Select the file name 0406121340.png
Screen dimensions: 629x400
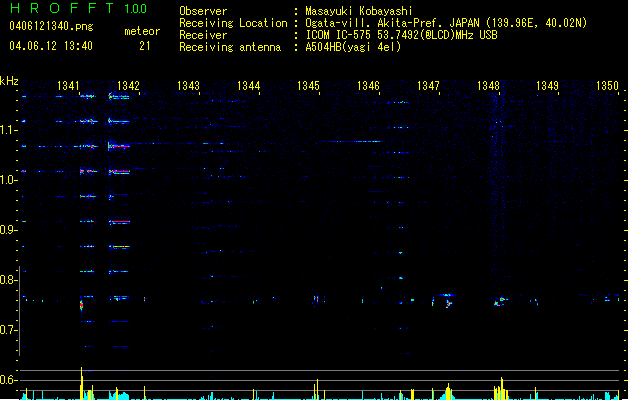pyautogui.click(x=51, y=26)
